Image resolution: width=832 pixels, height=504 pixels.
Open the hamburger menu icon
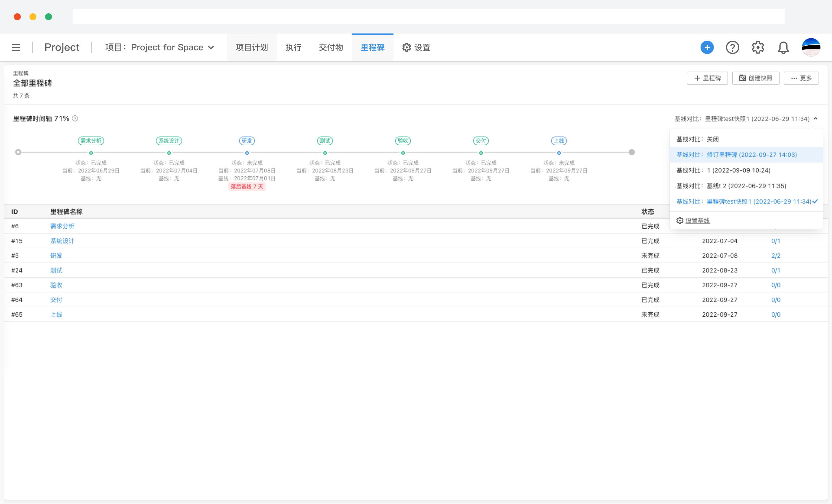[16, 47]
